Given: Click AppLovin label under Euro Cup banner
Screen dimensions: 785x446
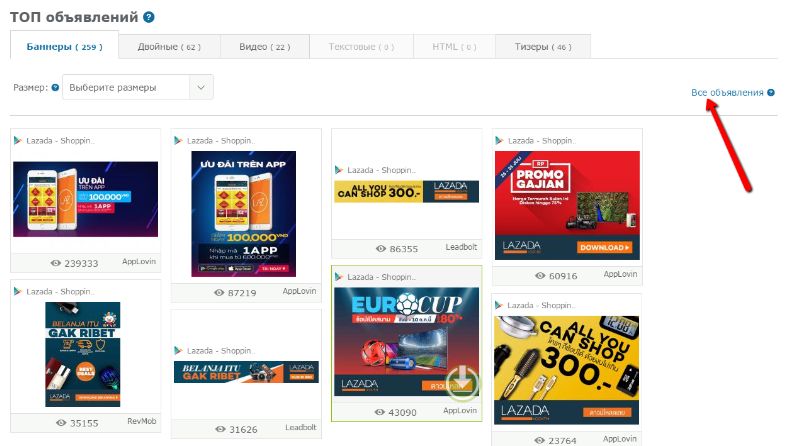Looking at the screenshot, I should tap(460, 410).
